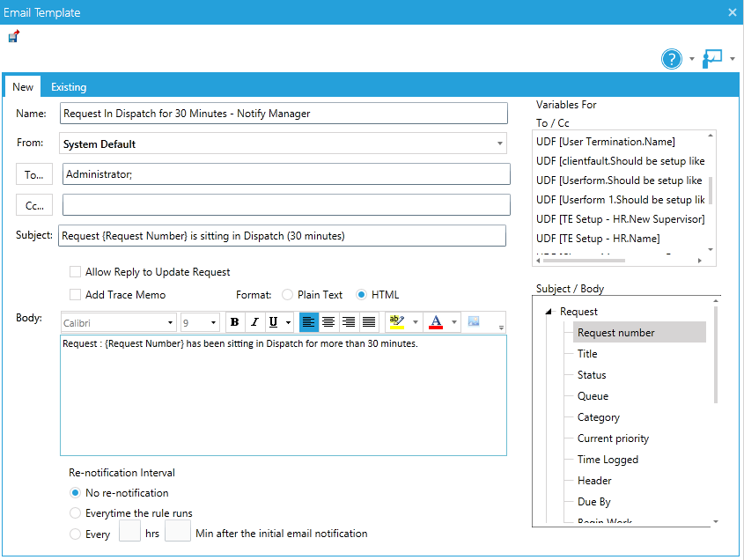Insert an image into the body
Viewport: 744px width, 560px height.
[474, 321]
